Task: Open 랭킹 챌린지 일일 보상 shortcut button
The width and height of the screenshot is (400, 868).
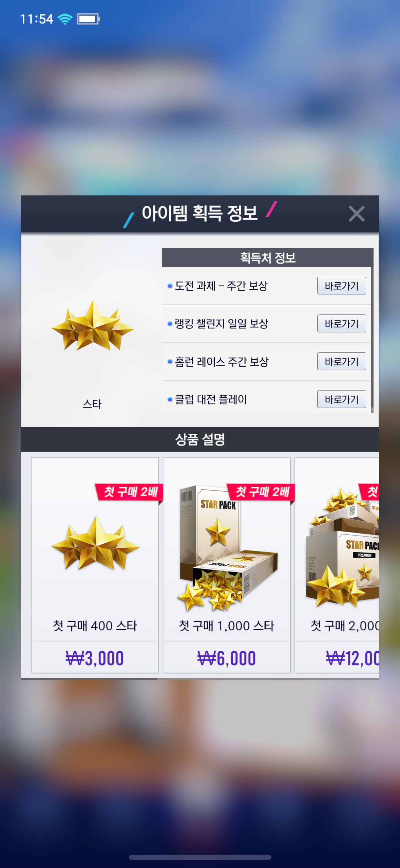Action: click(x=341, y=323)
